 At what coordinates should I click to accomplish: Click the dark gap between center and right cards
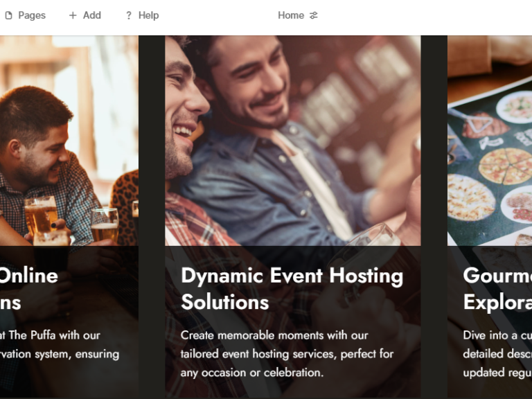(x=434, y=208)
